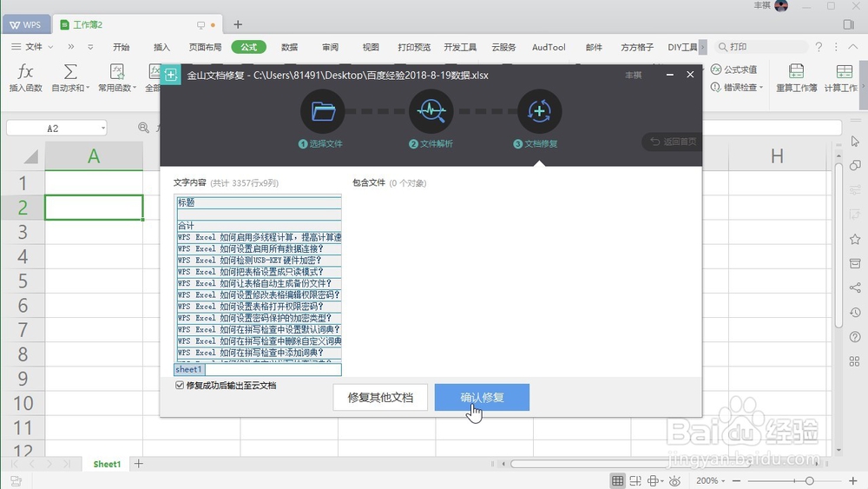
Task: Open the 数据 ribbon tab
Action: [x=290, y=47]
